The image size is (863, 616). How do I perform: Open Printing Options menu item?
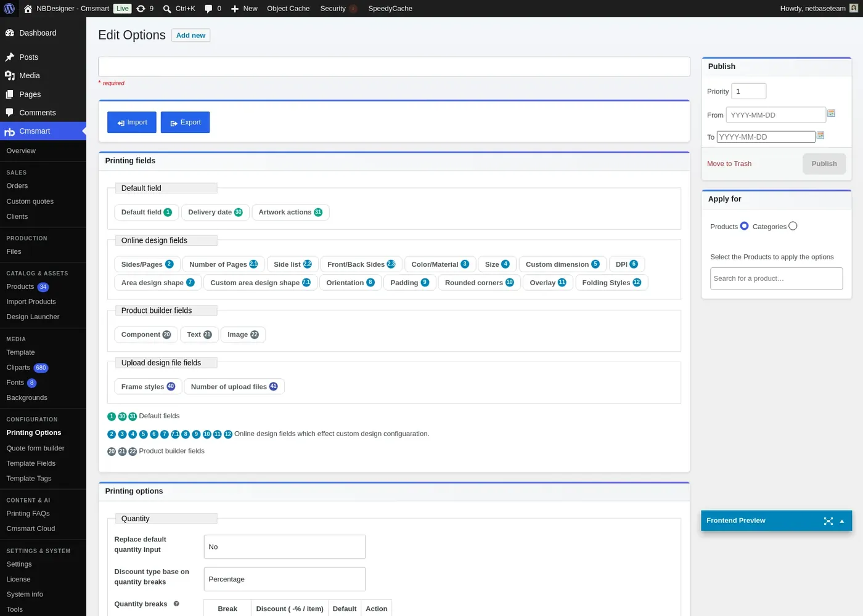click(34, 433)
